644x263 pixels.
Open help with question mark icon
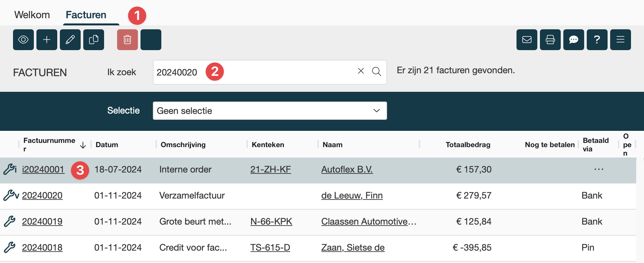[597, 40]
